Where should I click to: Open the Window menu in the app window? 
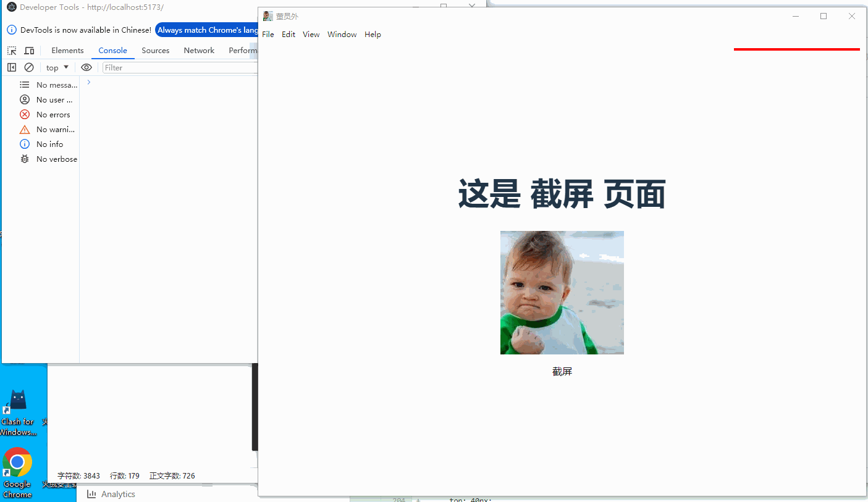(x=342, y=35)
